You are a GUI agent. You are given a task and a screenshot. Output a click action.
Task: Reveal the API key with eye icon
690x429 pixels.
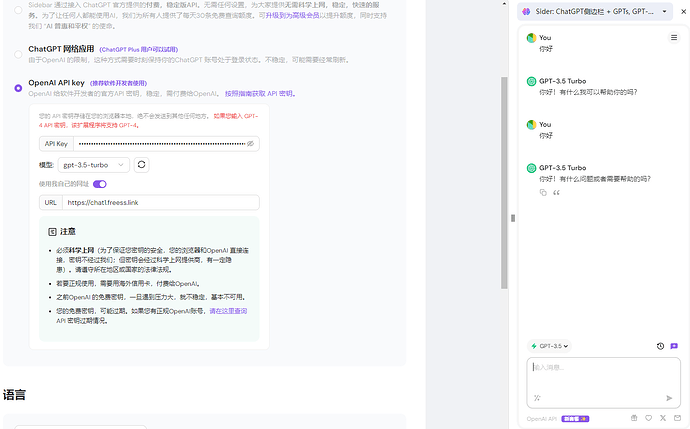coord(250,144)
